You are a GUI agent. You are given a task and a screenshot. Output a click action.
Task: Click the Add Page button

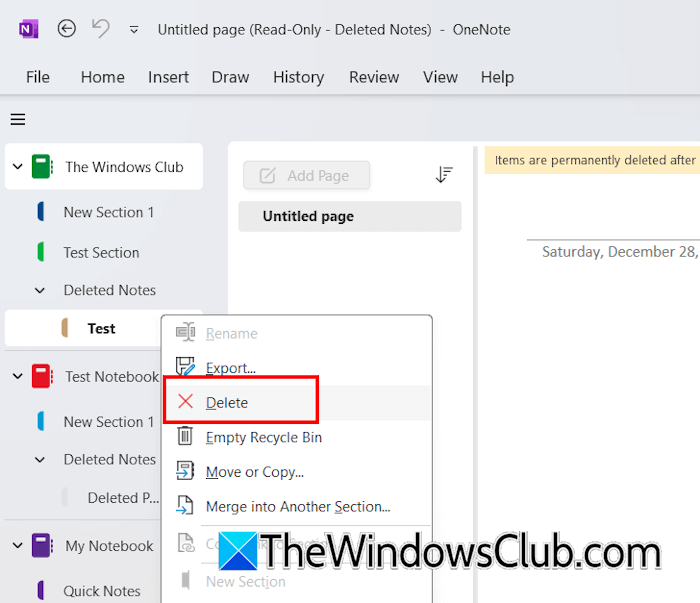[306, 175]
